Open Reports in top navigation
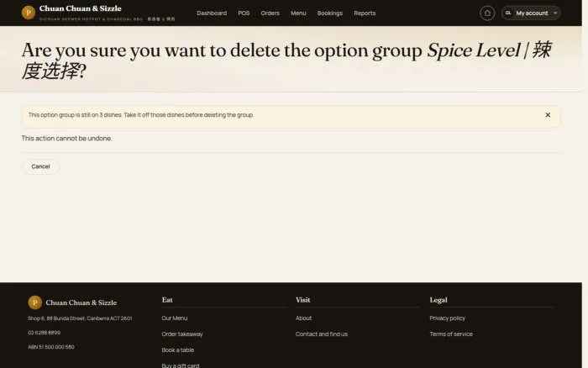Image resolution: width=588 pixels, height=368 pixels. [365, 13]
